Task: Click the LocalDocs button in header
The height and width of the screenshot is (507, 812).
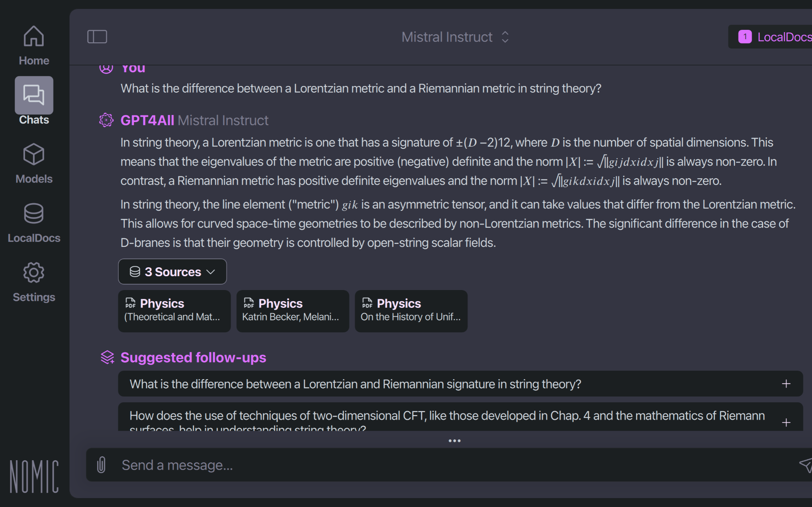Action: (x=775, y=37)
